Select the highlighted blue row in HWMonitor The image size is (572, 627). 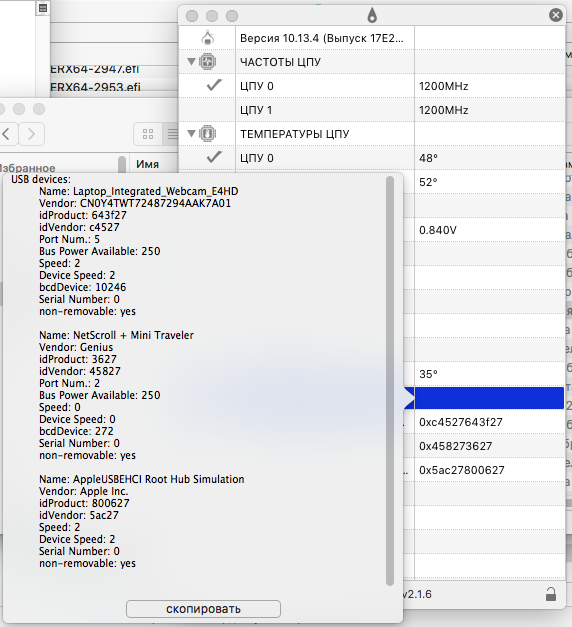(x=484, y=398)
